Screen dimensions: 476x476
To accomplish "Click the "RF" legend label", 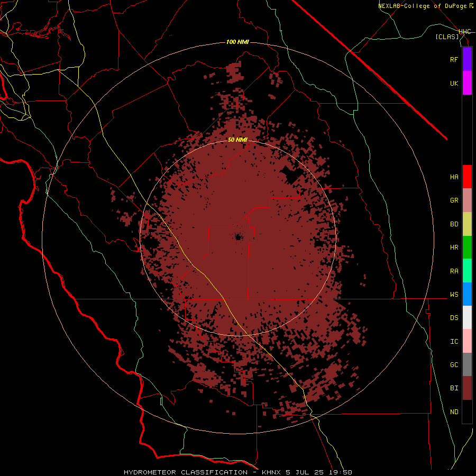I will (x=454, y=59).
